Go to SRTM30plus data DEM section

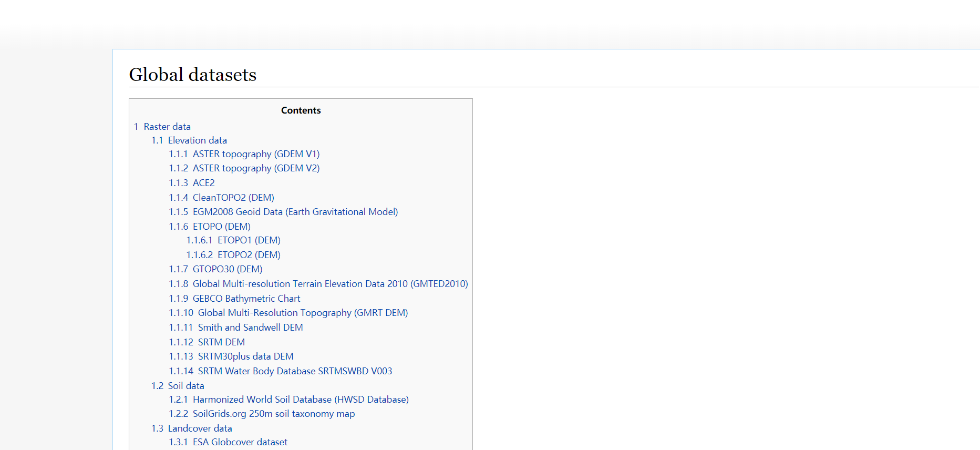click(x=245, y=356)
